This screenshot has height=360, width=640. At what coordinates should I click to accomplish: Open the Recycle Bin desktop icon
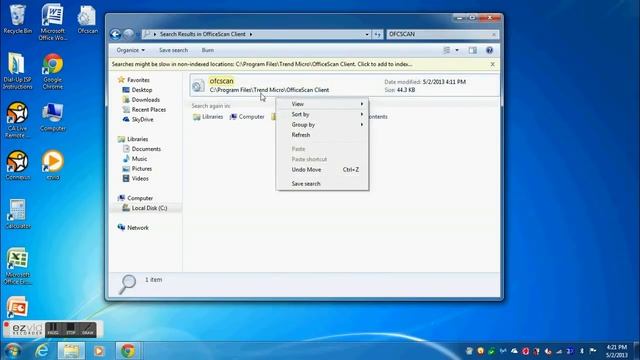[x=18, y=20]
